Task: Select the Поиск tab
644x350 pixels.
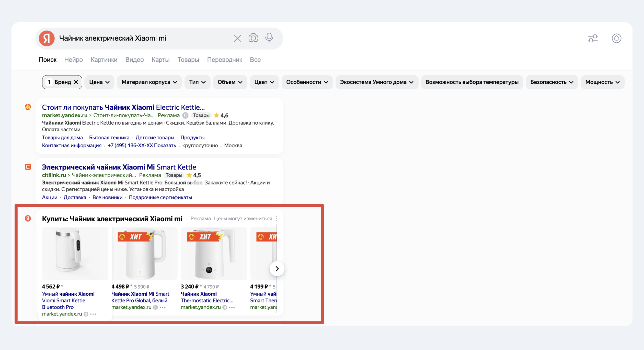Action: pos(48,59)
